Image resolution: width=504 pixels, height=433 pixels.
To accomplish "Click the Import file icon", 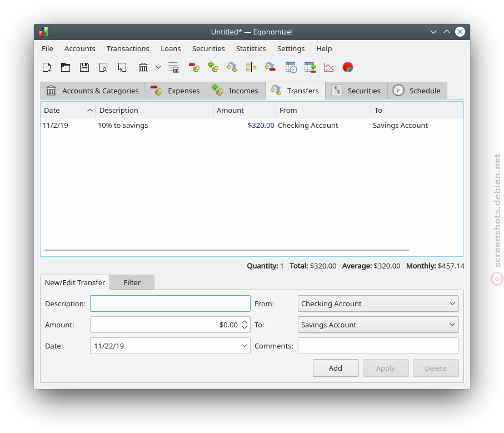I will click(x=122, y=67).
